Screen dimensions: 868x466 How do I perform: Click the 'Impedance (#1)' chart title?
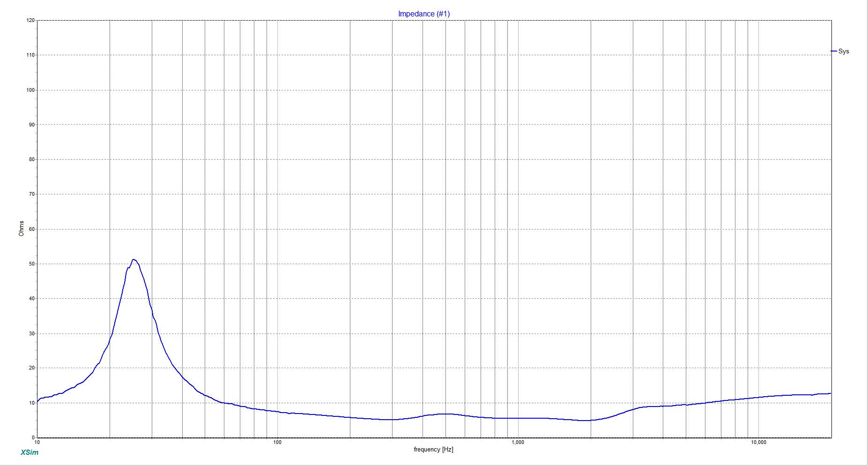click(x=424, y=14)
